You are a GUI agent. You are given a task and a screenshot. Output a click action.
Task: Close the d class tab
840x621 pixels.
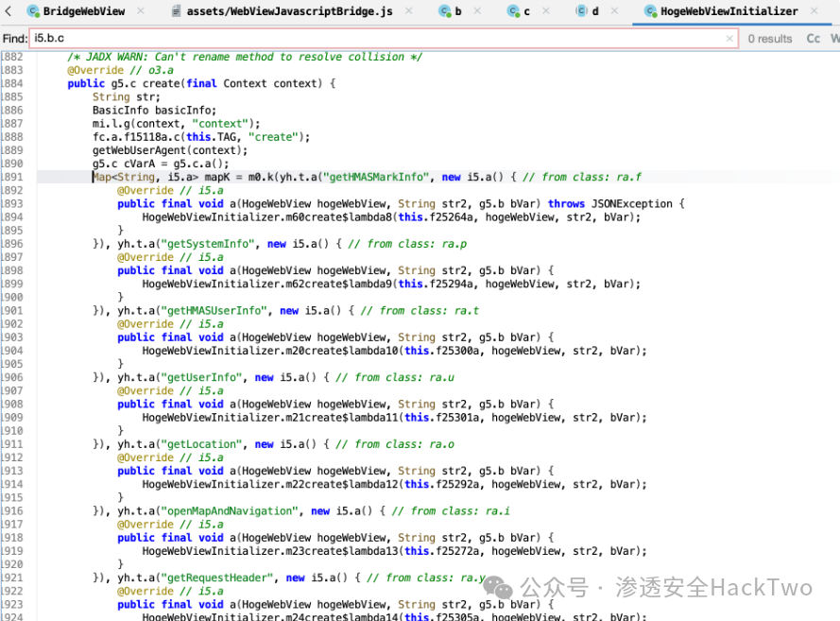(614, 10)
